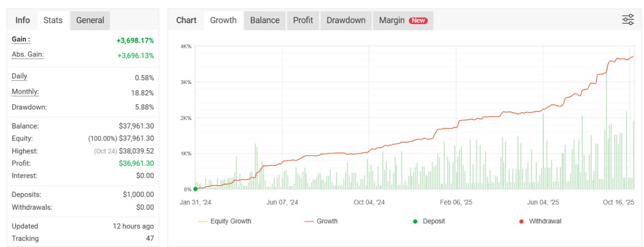Open the Margin tab marked New

(x=403, y=21)
